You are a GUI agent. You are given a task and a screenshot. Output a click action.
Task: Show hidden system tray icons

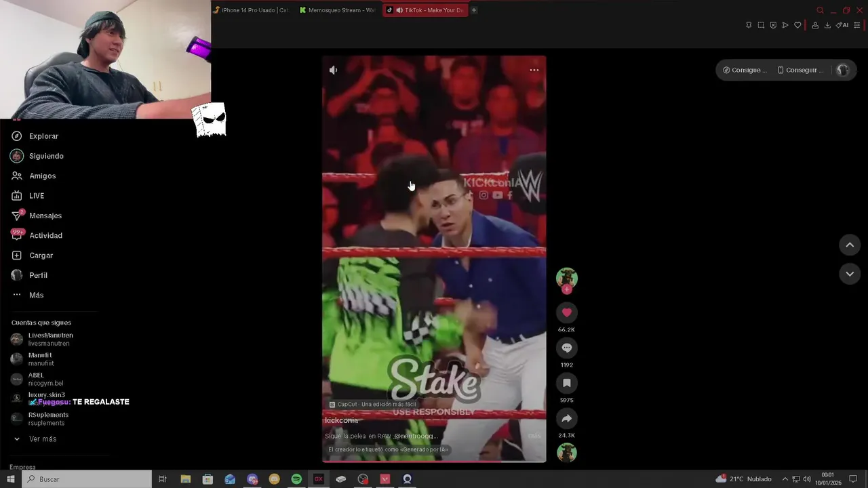(x=785, y=479)
